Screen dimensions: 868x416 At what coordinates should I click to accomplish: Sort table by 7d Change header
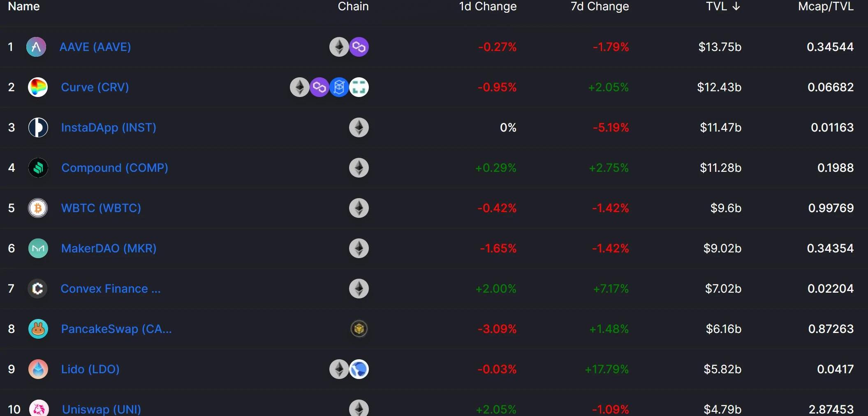coord(599,7)
